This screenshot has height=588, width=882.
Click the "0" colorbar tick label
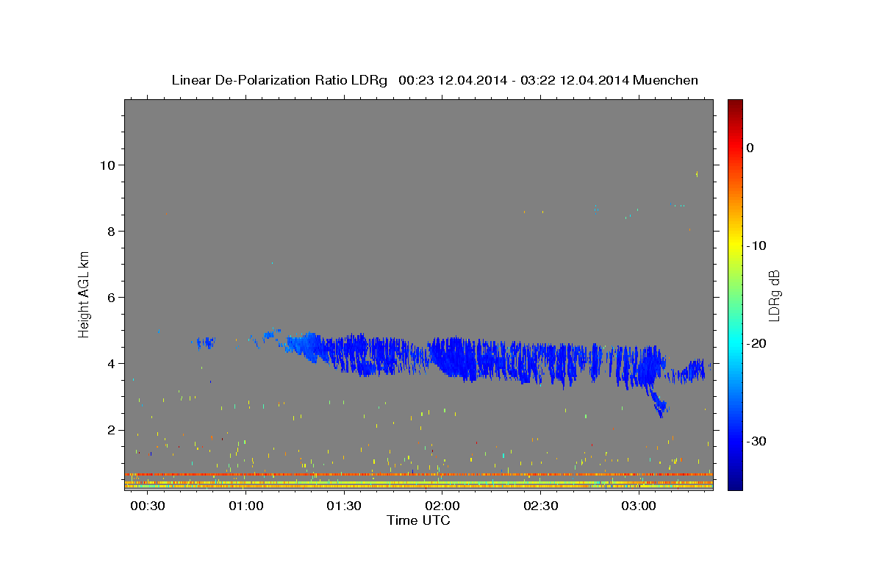pyautogui.click(x=750, y=148)
